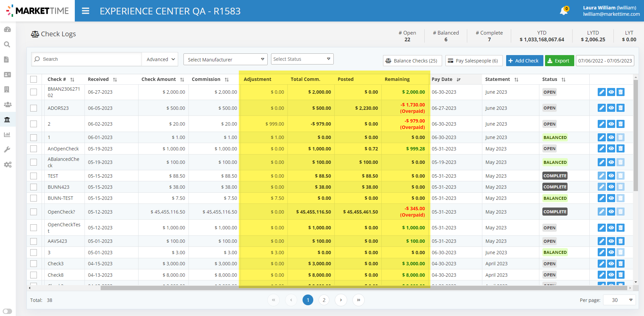Edit check BMAN230627102 with the pencil icon
Viewport: 644px width, 316px height.
tap(602, 92)
